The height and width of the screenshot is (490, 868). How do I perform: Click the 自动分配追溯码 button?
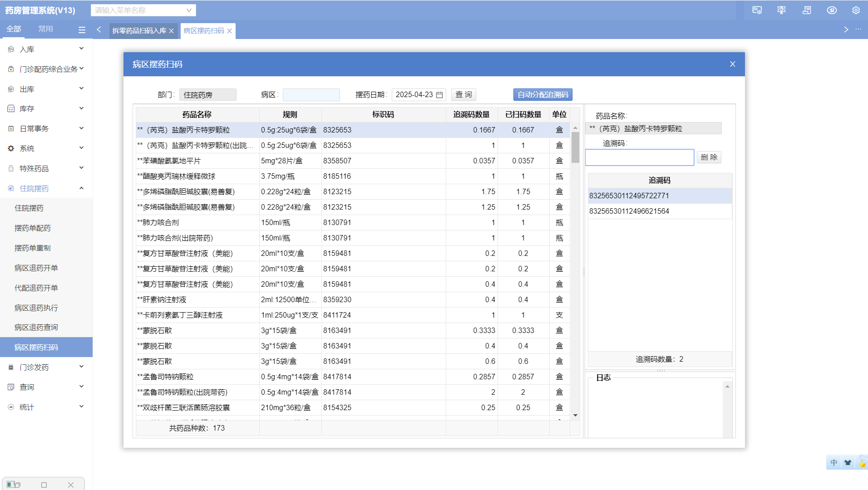coord(543,94)
